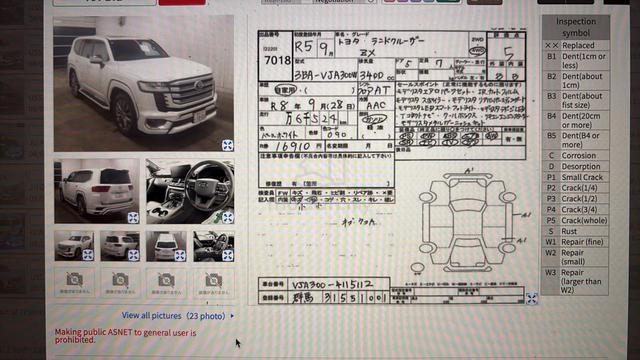This screenshot has width=640, height=360.
Task: Select the B1 'Dent(1cm or less)' legend row
Action: click(576, 61)
